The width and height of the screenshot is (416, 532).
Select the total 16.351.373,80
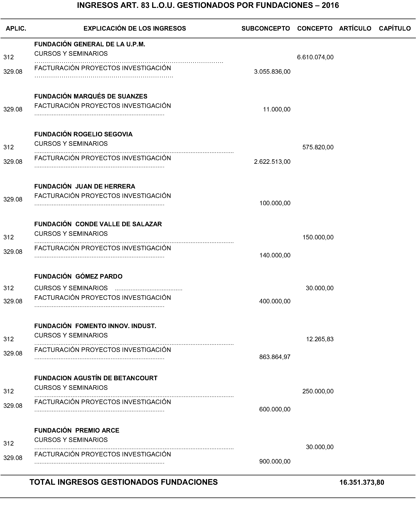click(362, 482)
